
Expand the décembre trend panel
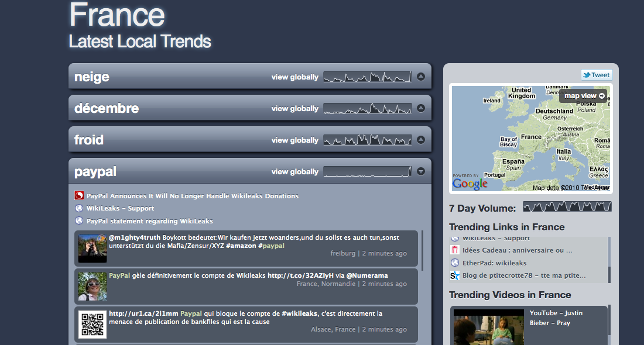coord(420,108)
